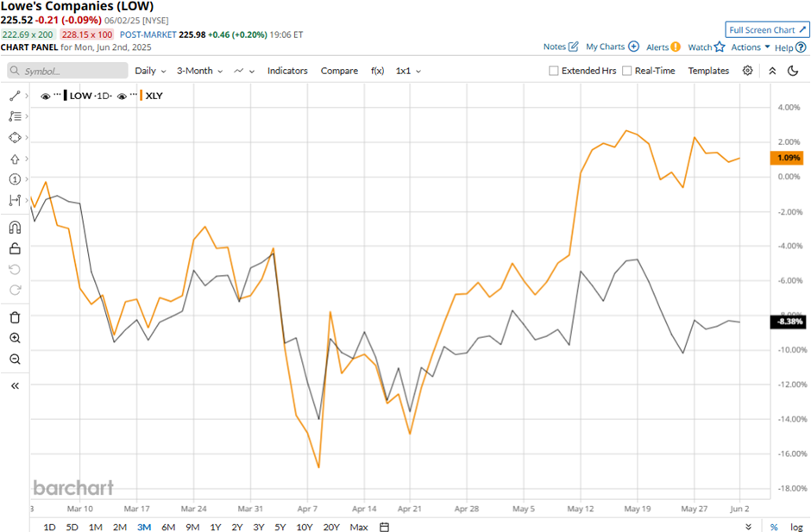Select the measure price range tool
This screenshot has width=811, height=532.
pyautogui.click(x=15, y=200)
